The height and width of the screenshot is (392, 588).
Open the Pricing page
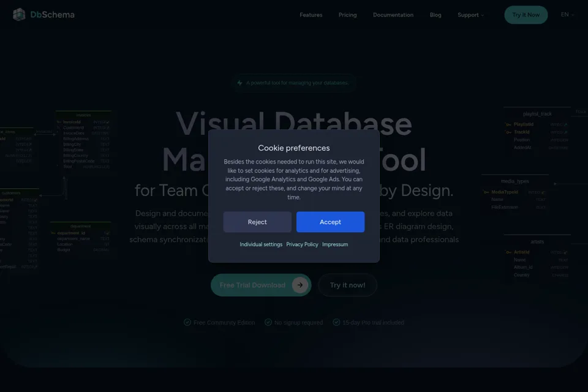tap(348, 15)
